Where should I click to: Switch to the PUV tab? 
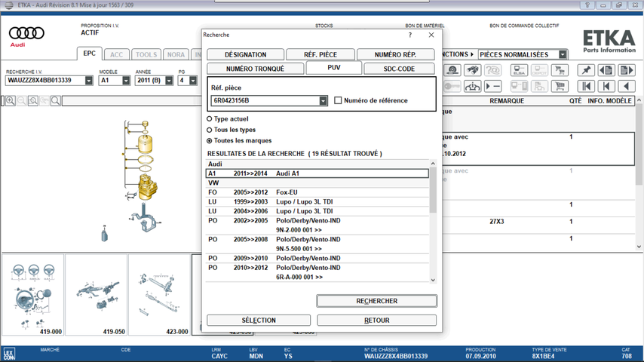334,67
